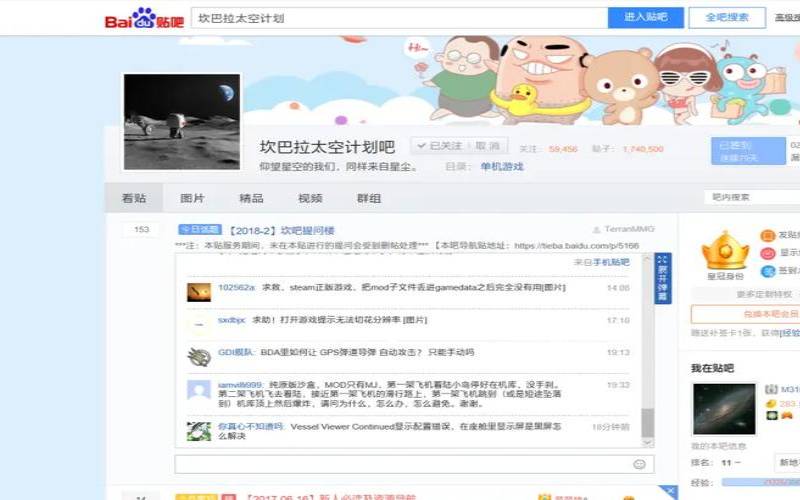This screenshot has width=800, height=500.
Task: Click username 你真心不知道吗
Action: click(251, 427)
